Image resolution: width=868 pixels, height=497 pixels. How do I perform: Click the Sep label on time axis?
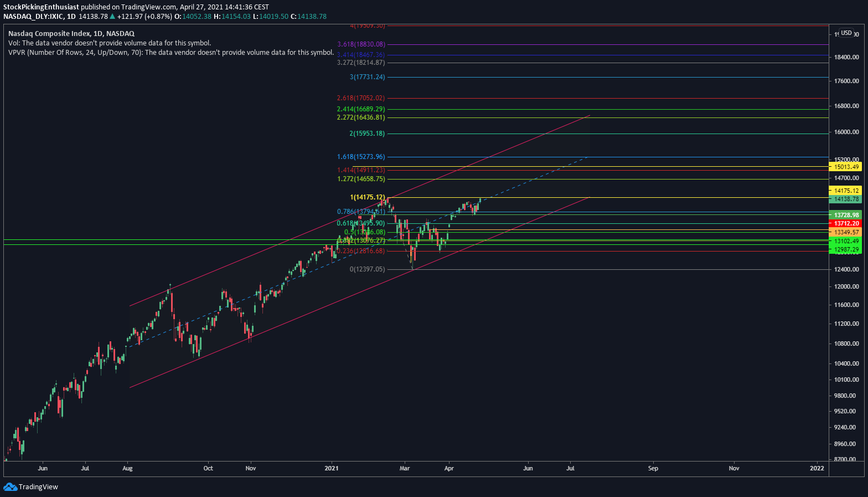(x=653, y=468)
